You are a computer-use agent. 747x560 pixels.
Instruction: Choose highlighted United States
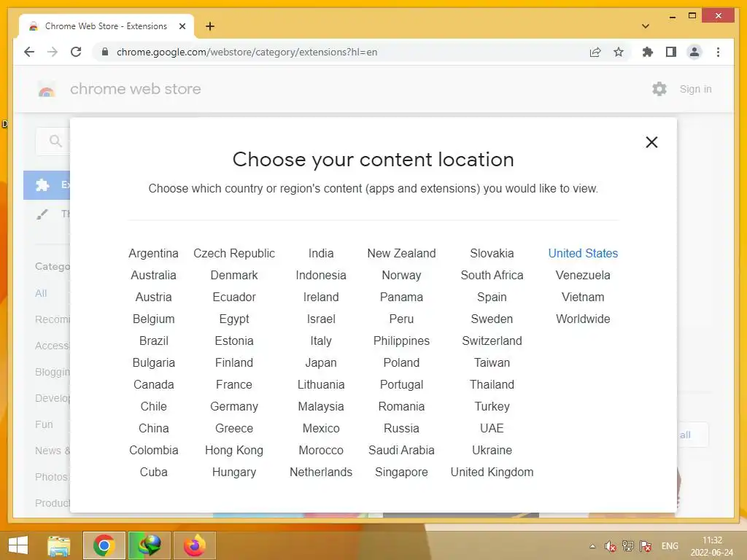click(x=583, y=253)
